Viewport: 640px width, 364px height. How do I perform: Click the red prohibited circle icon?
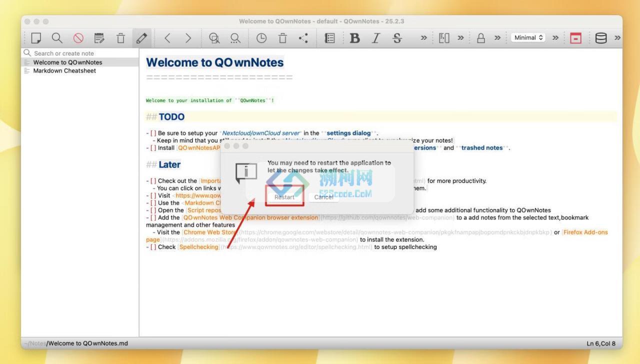click(x=78, y=38)
